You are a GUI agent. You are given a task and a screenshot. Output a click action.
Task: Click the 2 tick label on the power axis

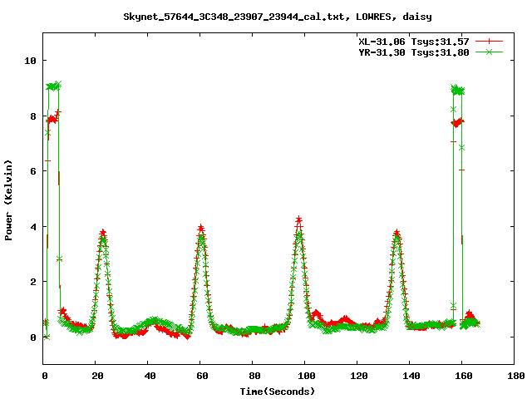click(x=32, y=282)
